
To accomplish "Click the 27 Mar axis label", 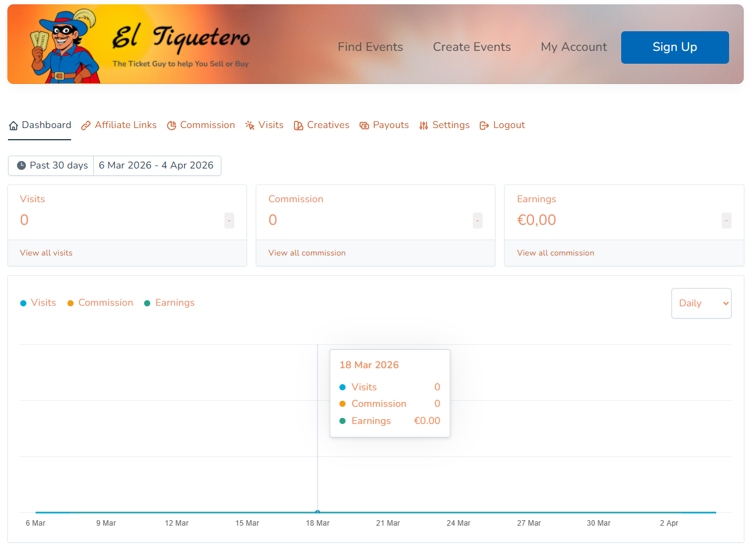I will (x=529, y=523).
